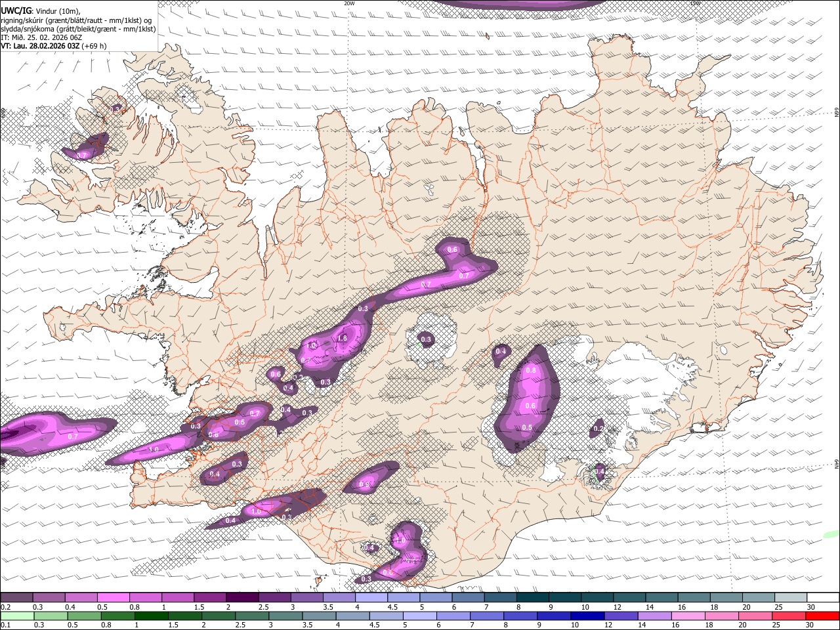Click the 0.4 tick label on the upper legend
This screenshot has width=840, height=630.
(70, 607)
